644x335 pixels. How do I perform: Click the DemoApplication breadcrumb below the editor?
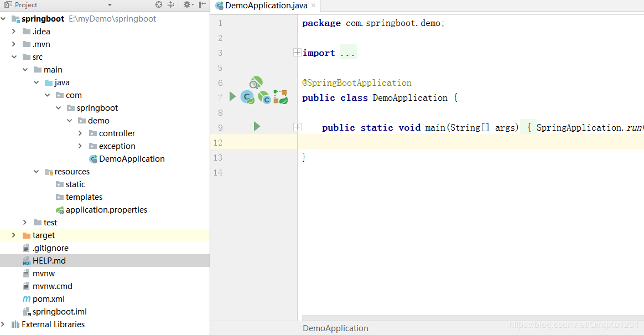click(x=335, y=328)
